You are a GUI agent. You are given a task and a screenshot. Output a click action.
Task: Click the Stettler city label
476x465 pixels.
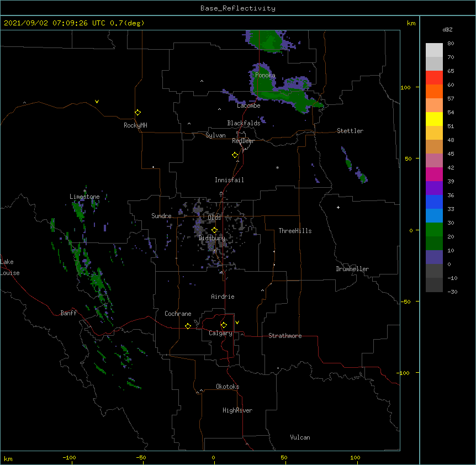tap(350, 131)
